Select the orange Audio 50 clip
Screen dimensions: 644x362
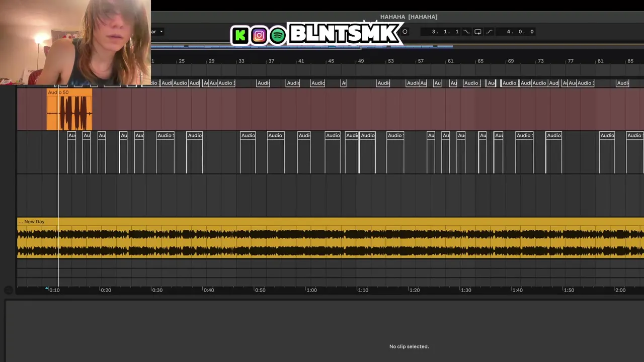coord(69,110)
